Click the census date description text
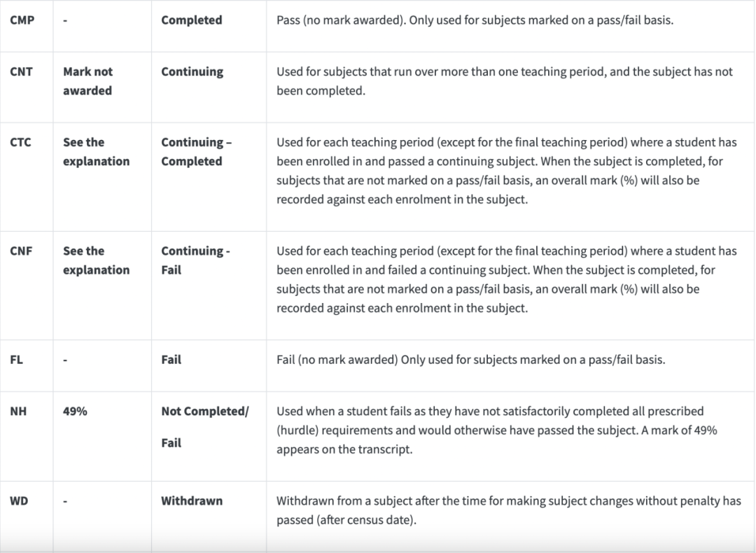Screen dimensions: 756x553 click(509, 510)
